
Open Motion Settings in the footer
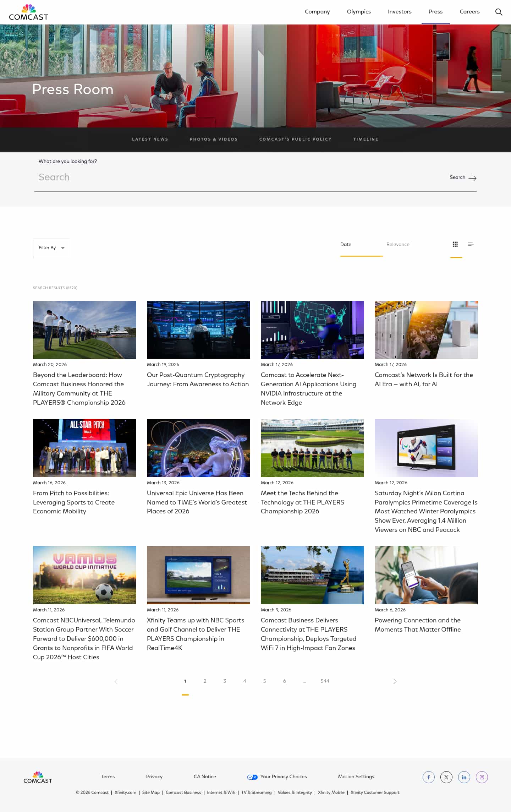(x=356, y=776)
